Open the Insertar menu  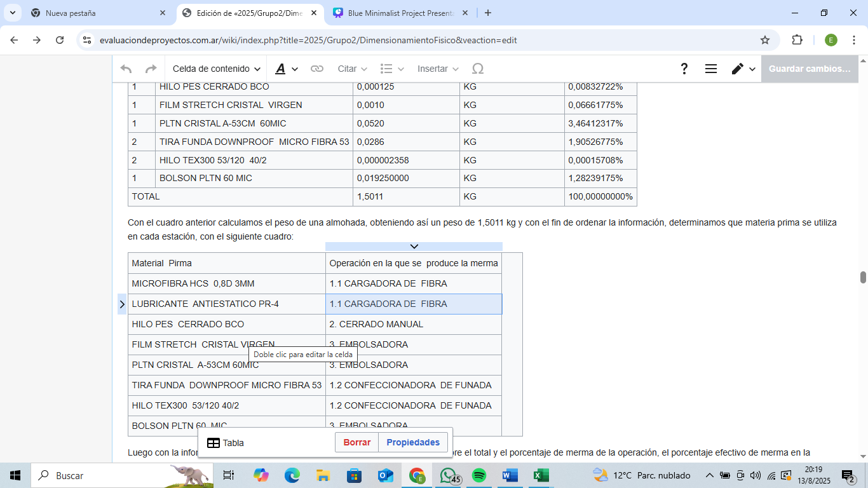437,69
